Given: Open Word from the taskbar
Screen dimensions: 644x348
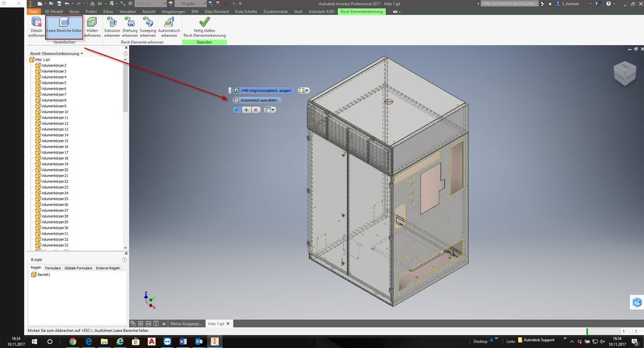Looking at the screenshot, I should [x=183, y=342].
